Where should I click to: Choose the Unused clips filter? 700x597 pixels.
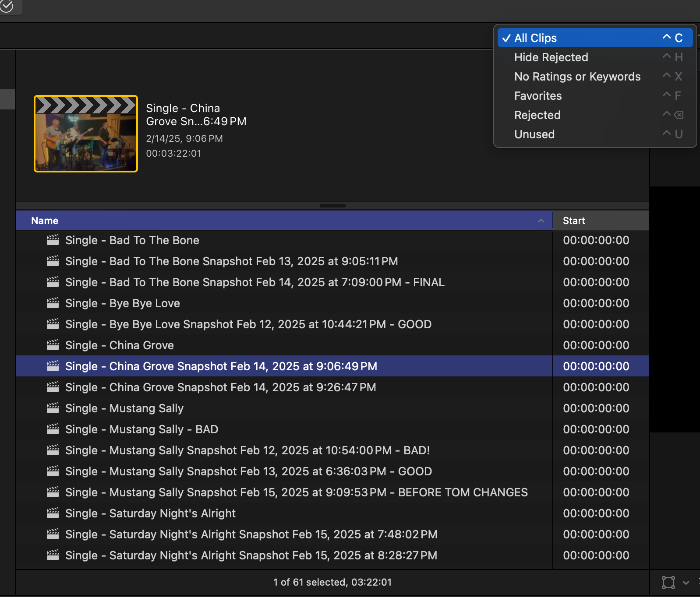click(534, 134)
